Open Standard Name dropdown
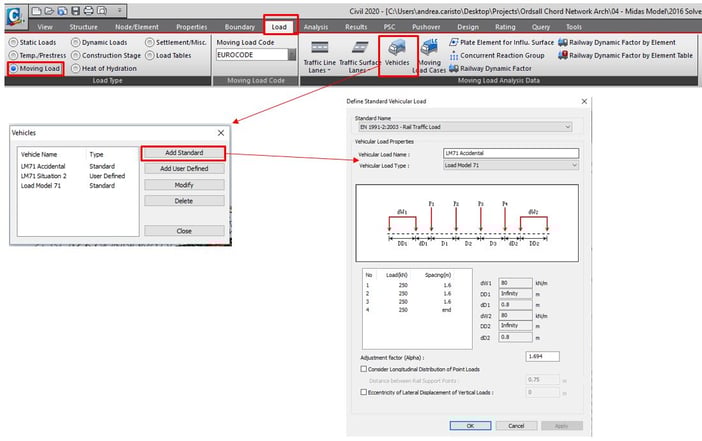This screenshot has width=702, height=441. pos(465,127)
